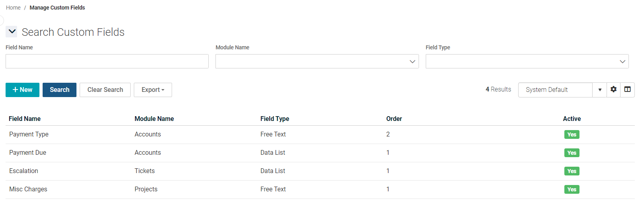The height and width of the screenshot is (220, 644).
Task: Sort by the Field Name column header
Action: point(25,119)
